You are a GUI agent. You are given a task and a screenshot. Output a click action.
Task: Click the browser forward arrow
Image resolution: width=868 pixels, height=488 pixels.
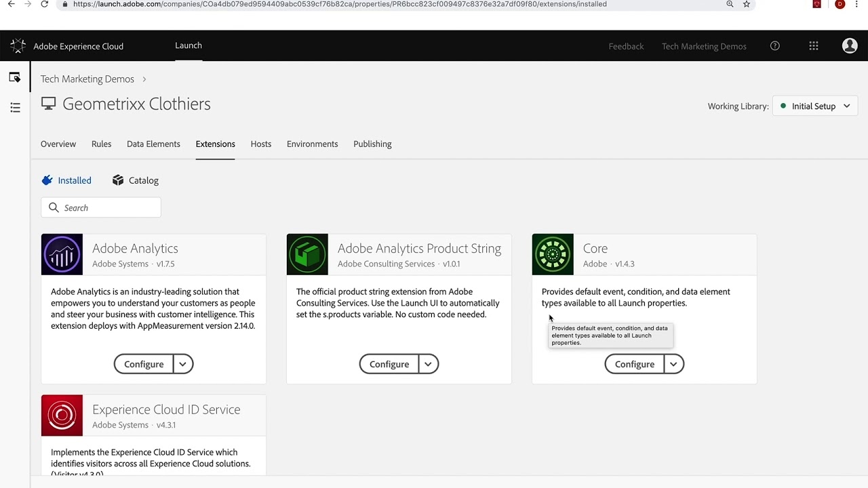point(28,4)
